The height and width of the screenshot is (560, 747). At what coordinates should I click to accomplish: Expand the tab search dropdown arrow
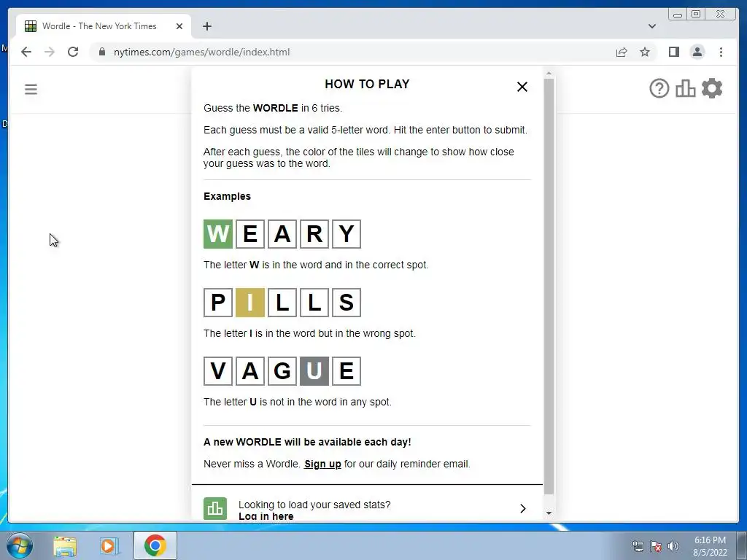[x=652, y=26]
